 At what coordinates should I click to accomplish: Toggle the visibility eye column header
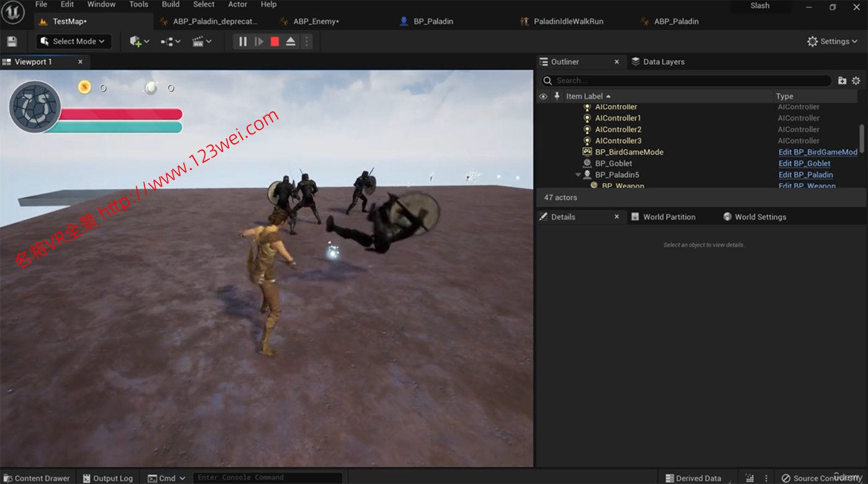tap(543, 96)
